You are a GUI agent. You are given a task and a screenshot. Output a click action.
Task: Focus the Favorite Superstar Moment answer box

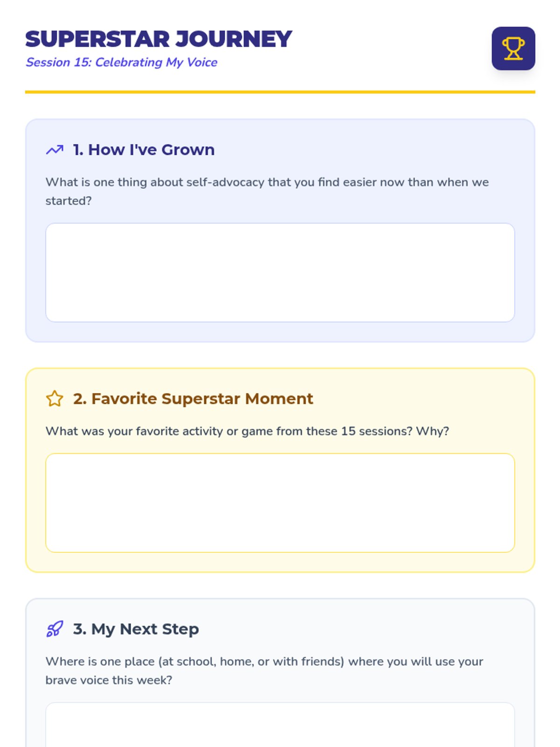click(280, 503)
